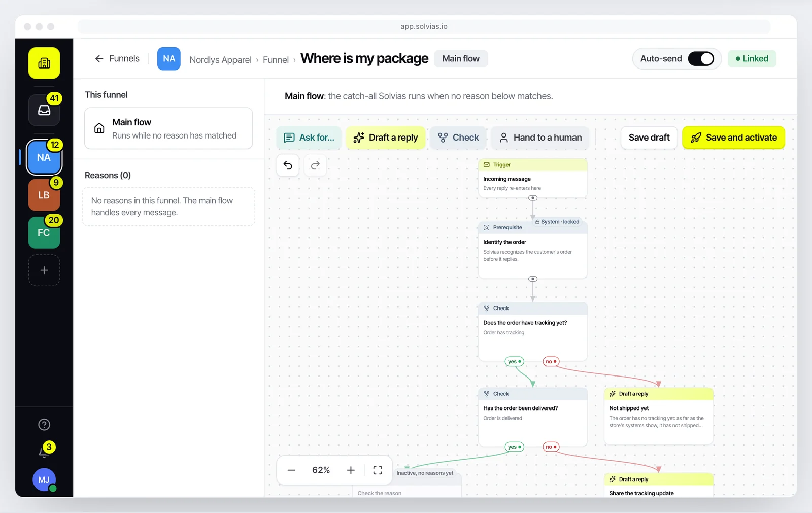Screen dimensions: 812x513
Task: Select Main flow in This funnel list
Action: pyautogui.click(x=168, y=128)
